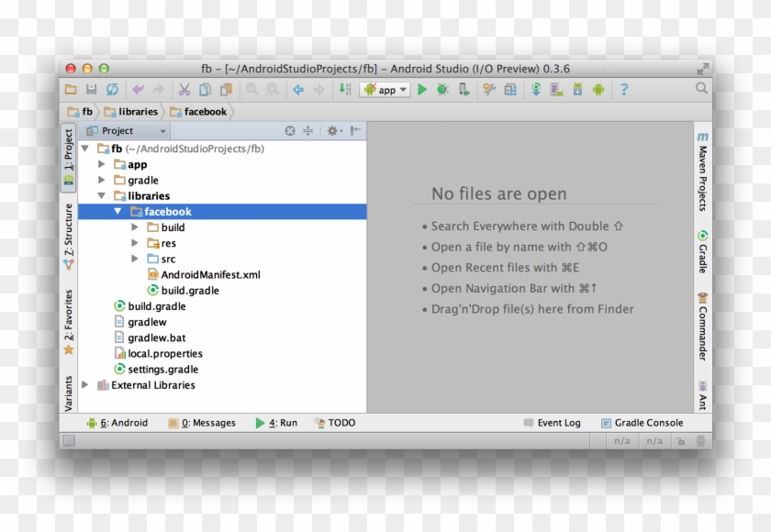The image size is (771, 532).
Task: Open the 0: Messages tool window
Action: [x=202, y=423]
